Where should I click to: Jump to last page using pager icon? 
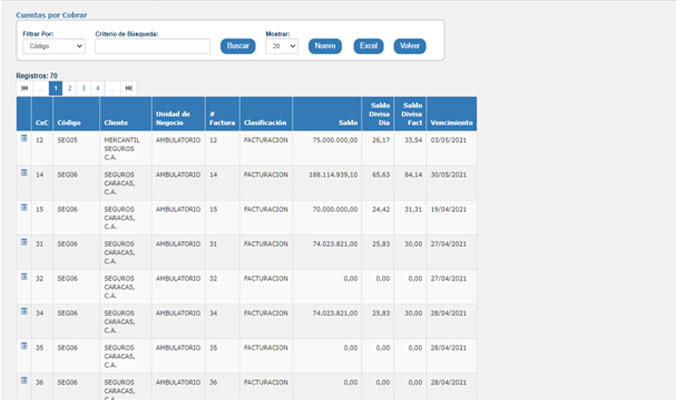coord(128,88)
